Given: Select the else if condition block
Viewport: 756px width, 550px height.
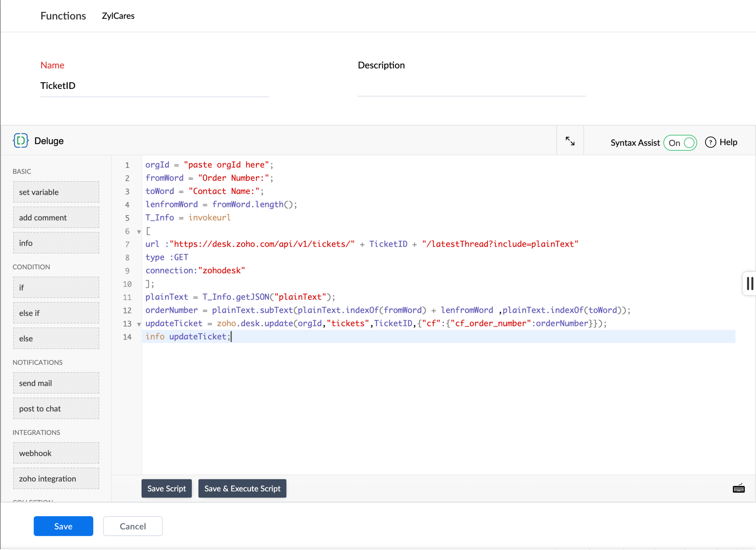Looking at the screenshot, I should (x=56, y=313).
